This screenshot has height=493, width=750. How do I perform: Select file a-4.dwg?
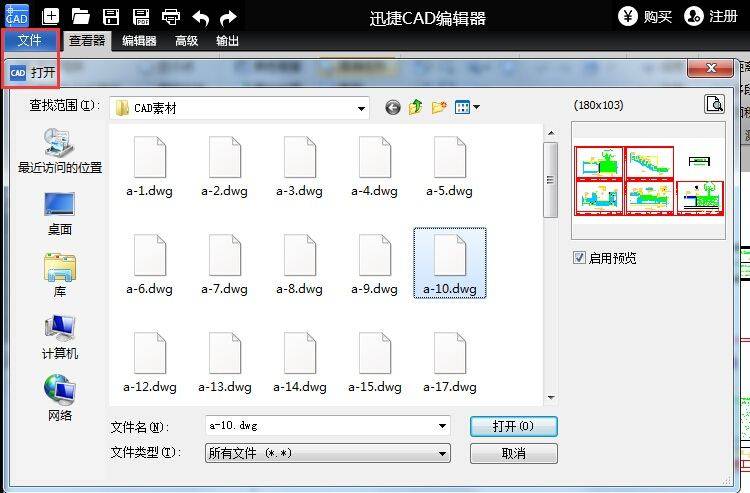[x=375, y=167]
